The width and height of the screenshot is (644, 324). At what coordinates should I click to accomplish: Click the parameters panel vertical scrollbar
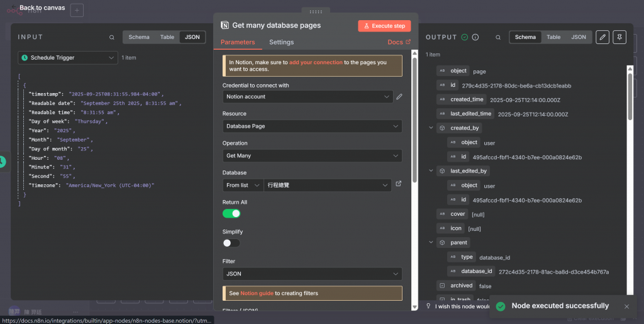point(414,119)
